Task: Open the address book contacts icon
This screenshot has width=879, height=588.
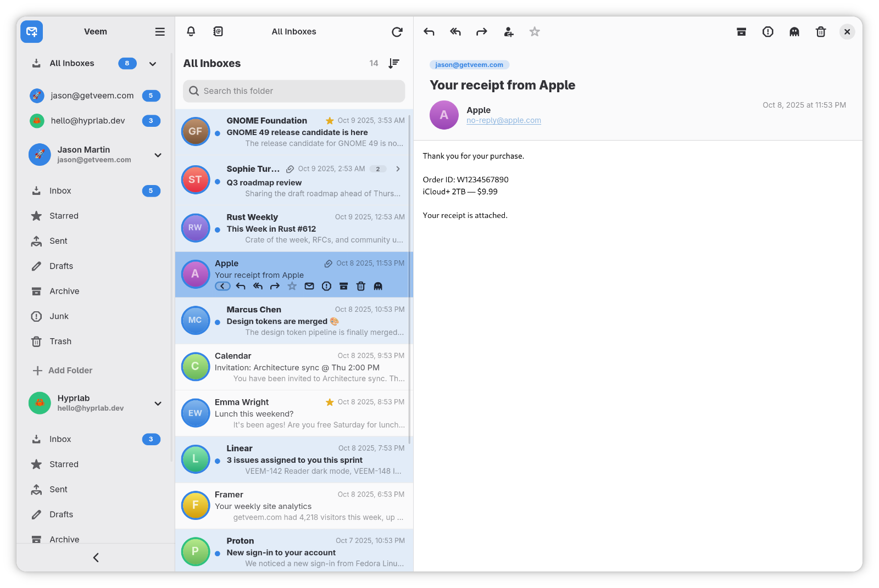Action: coord(218,32)
